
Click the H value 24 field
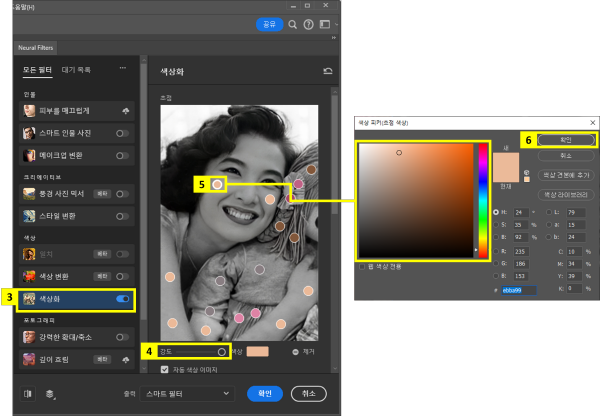click(522, 212)
